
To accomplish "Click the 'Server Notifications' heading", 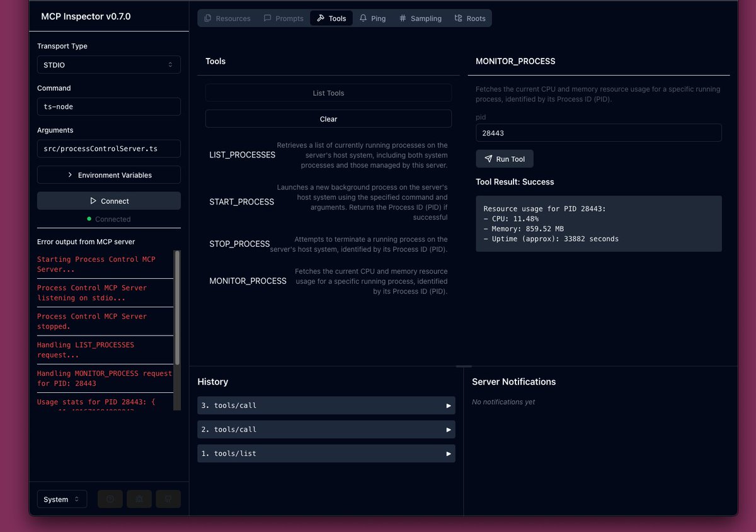I will pyautogui.click(x=514, y=382).
